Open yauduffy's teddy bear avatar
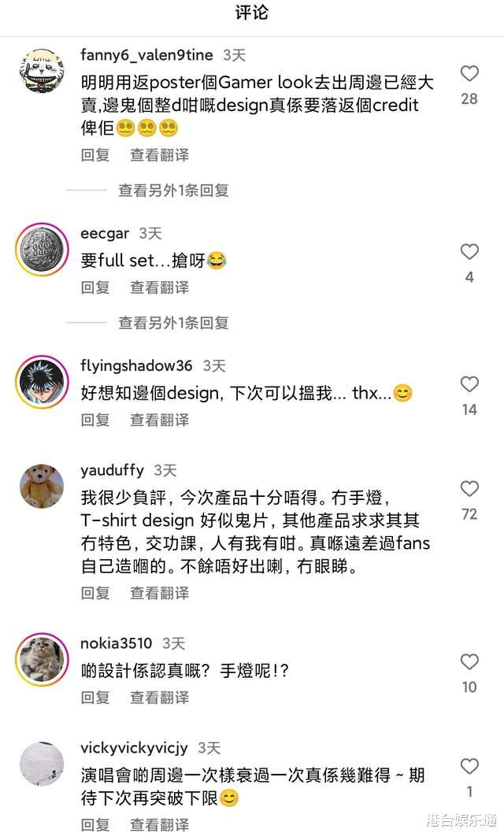 [42, 487]
